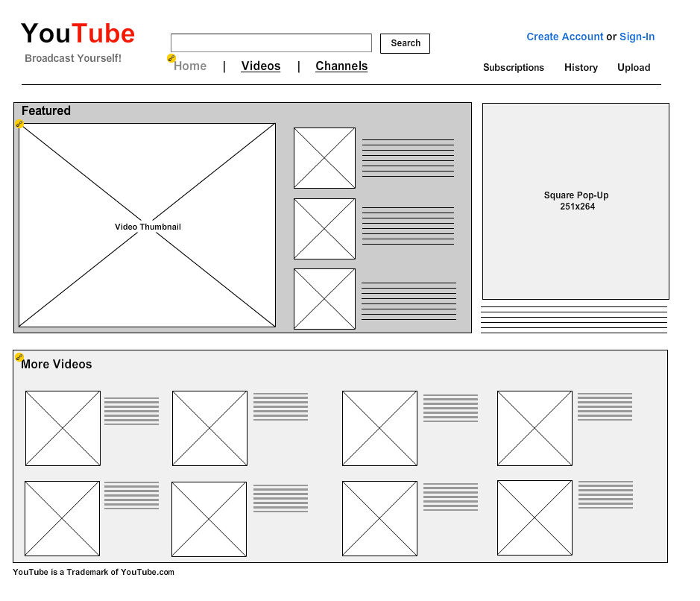
Task: Open the Sign-In link
Action: (x=637, y=37)
